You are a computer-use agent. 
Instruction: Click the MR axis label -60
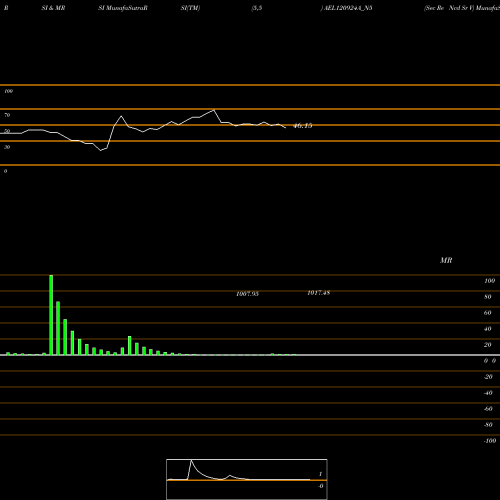[x=488, y=409]
